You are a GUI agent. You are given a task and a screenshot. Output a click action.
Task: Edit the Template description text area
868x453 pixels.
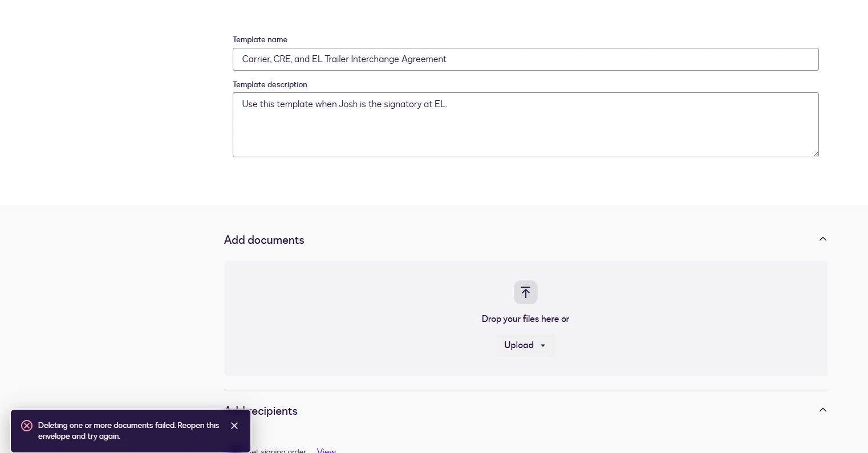(525, 125)
